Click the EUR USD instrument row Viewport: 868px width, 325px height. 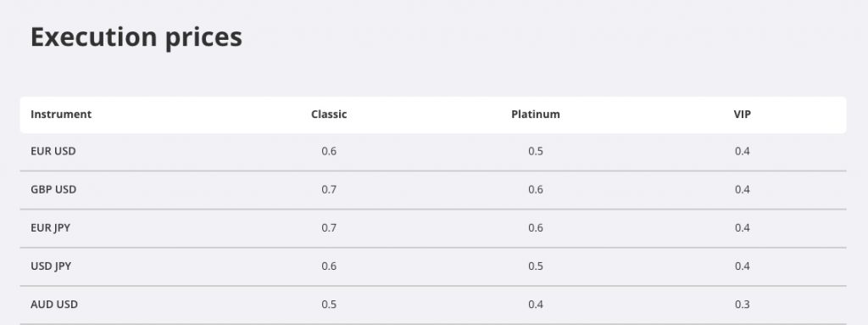coord(433,151)
